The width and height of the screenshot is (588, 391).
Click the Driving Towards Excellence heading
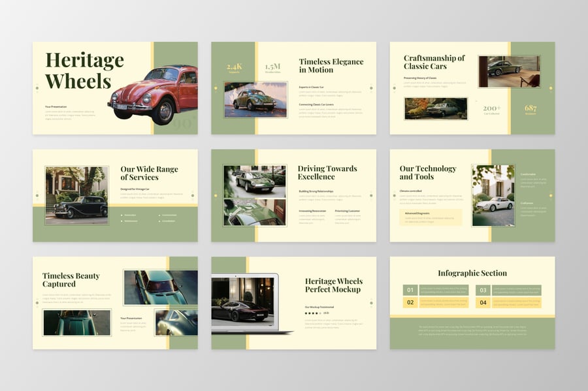[327, 172]
